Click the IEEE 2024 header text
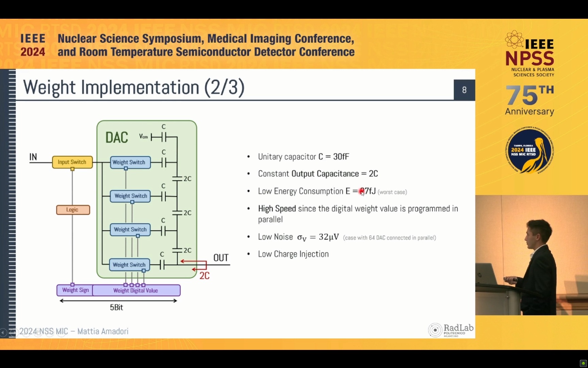Viewport: 588px width, 368px height. 33,45
